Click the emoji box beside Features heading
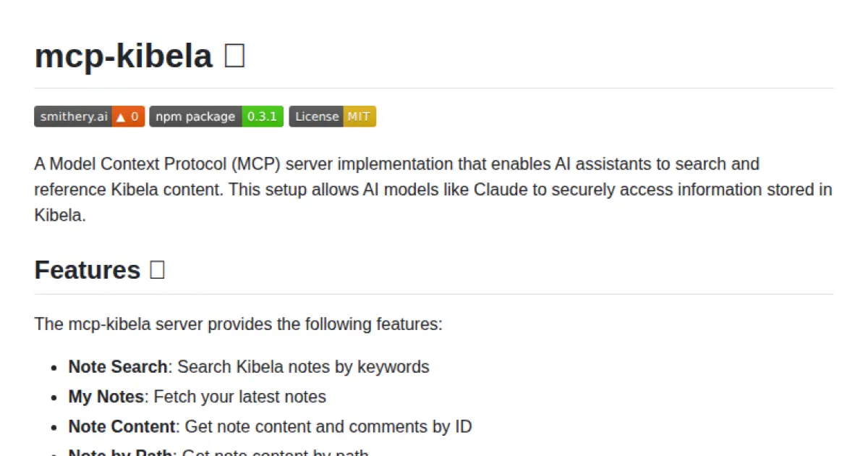Image resolution: width=868 pixels, height=456 pixels. [x=157, y=270]
